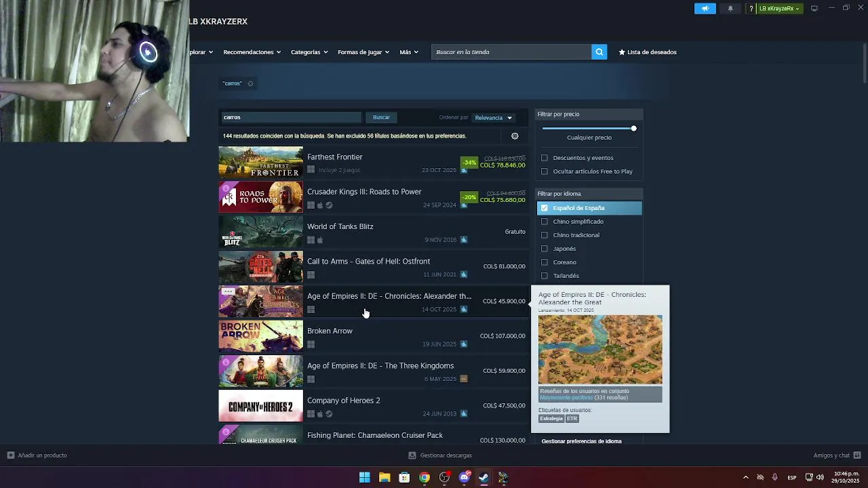Expand the Categorías dropdown
This screenshot has width=868, height=488.
pyautogui.click(x=309, y=52)
